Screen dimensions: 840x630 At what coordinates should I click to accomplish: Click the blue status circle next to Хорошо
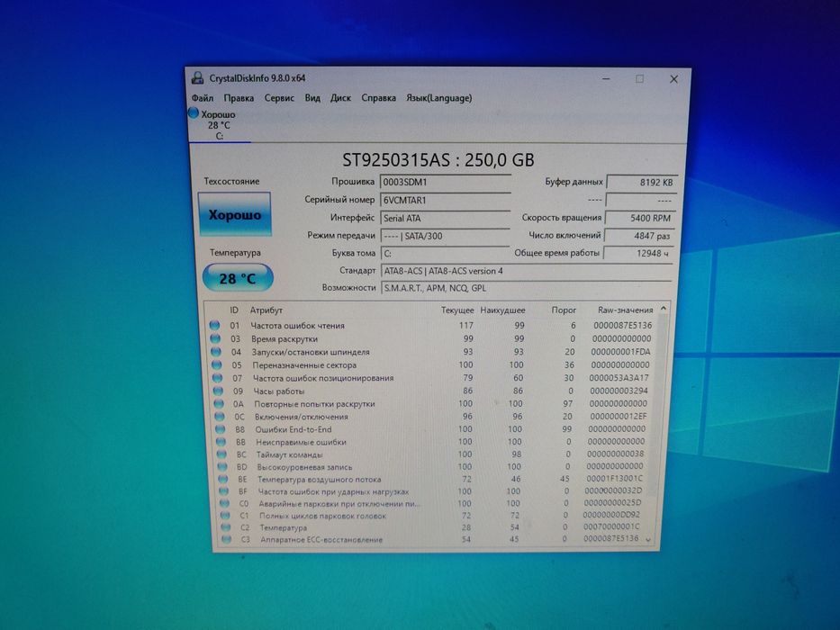[194, 113]
